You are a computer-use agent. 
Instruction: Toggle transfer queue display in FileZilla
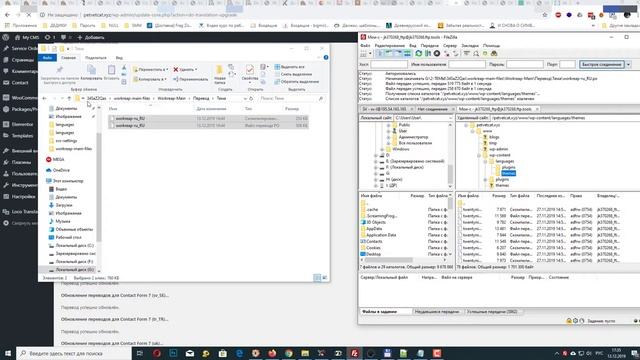click(407, 53)
